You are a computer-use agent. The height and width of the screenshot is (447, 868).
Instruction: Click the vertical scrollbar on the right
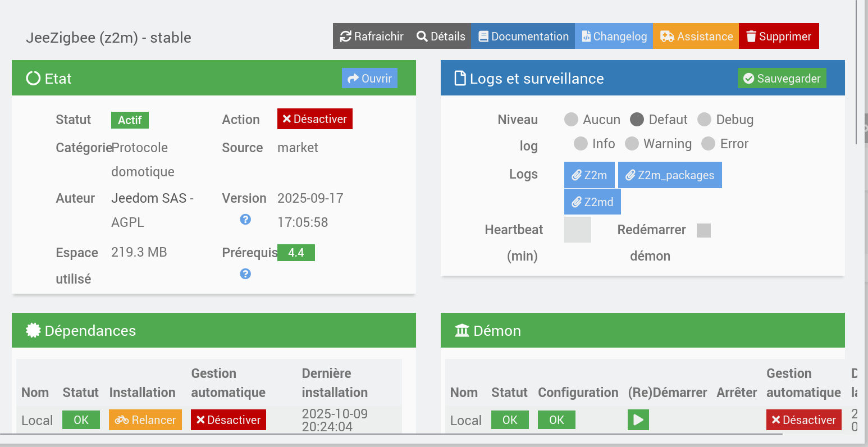tap(856, 72)
